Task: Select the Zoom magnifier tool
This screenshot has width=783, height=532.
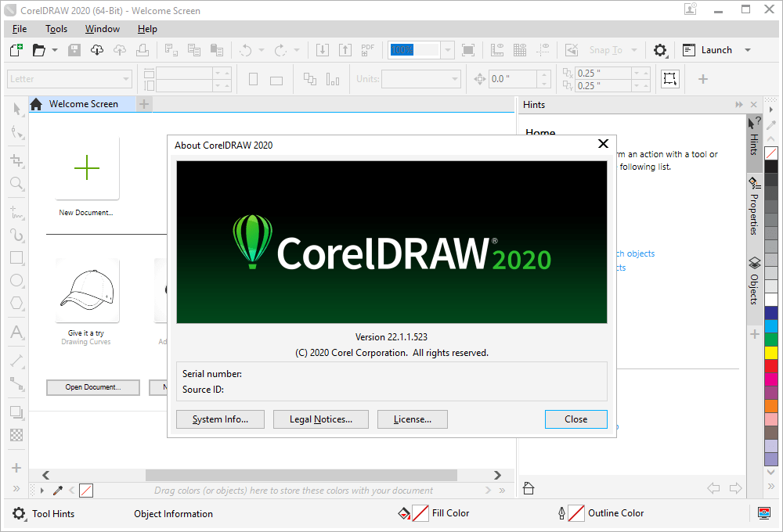Action: (16, 184)
